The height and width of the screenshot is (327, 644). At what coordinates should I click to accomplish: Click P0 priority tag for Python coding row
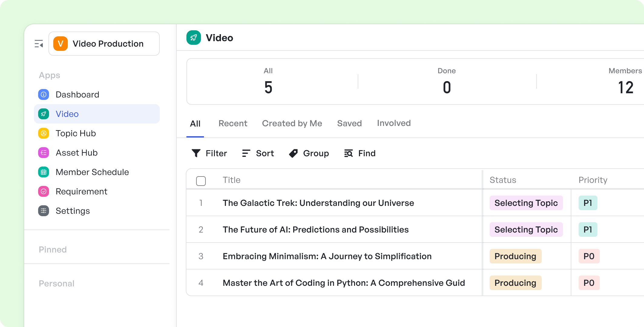click(589, 283)
